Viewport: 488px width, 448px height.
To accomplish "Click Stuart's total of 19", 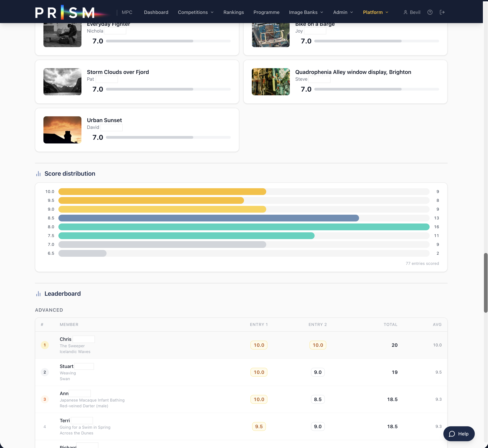I will [x=395, y=372].
